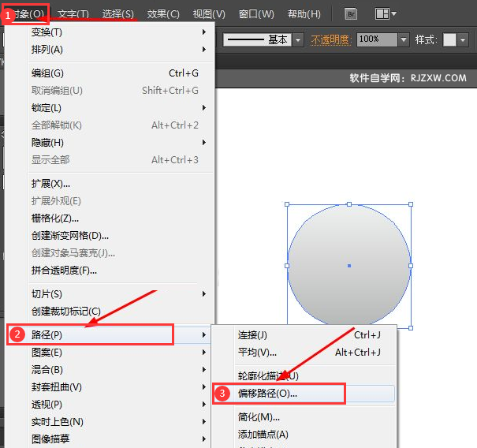
Task: Click the 样式 style swatch
Action: pos(449,39)
